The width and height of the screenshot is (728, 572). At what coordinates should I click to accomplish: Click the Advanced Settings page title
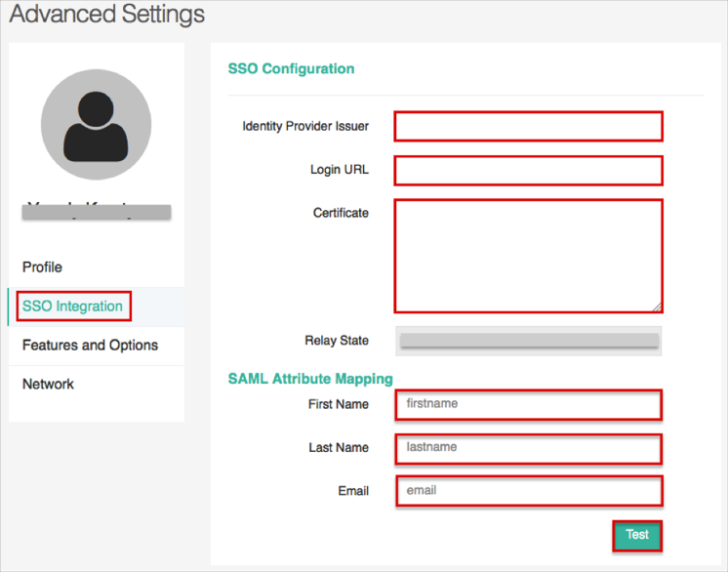point(107,15)
